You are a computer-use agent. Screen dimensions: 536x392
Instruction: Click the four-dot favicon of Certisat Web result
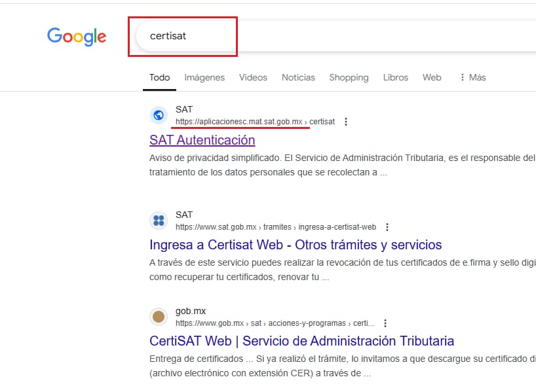click(x=159, y=221)
